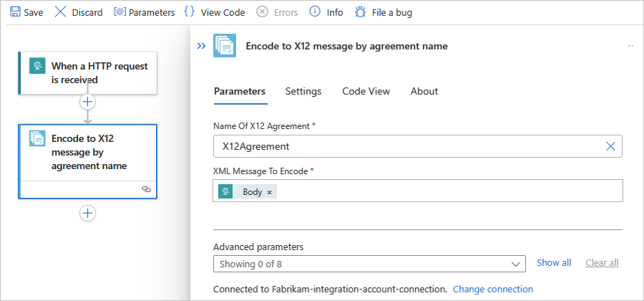Open View Code with braces icon
644x301 pixels.
click(x=190, y=12)
